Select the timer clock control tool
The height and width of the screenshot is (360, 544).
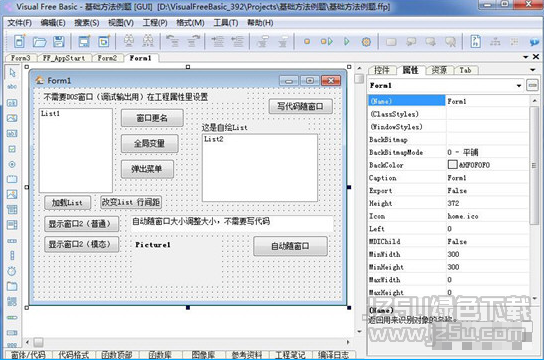tap(12, 271)
